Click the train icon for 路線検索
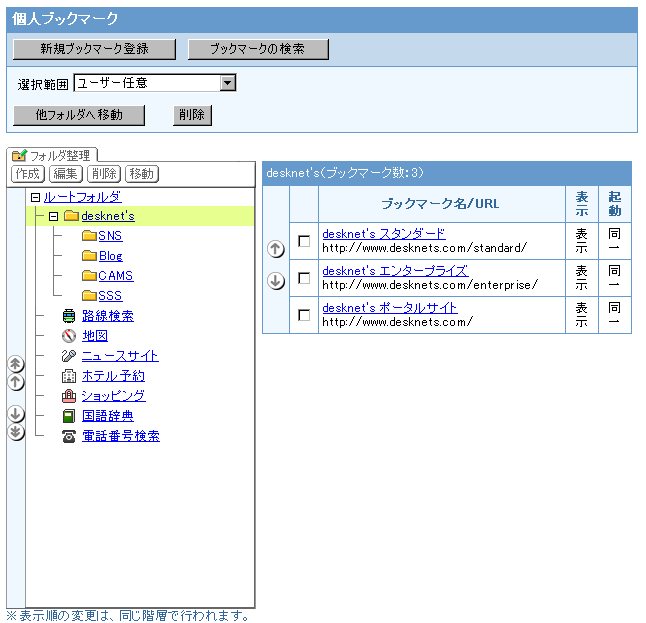 click(x=69, y=316)
